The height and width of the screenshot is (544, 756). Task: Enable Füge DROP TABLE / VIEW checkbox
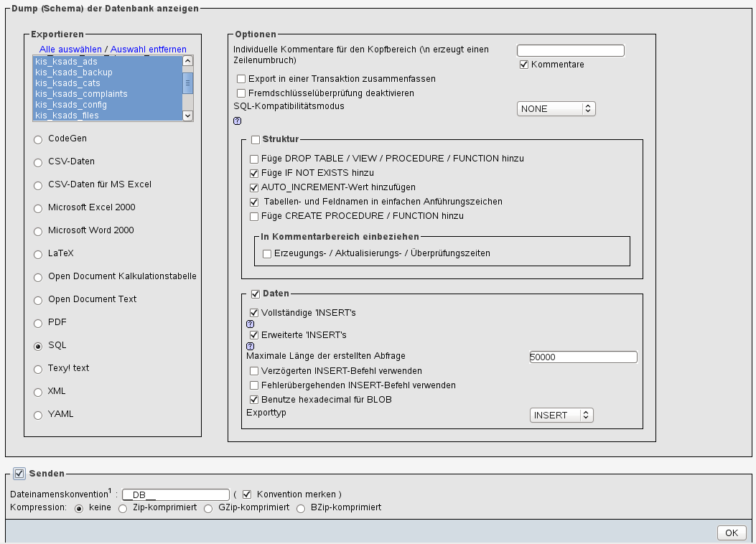point(254,159)
